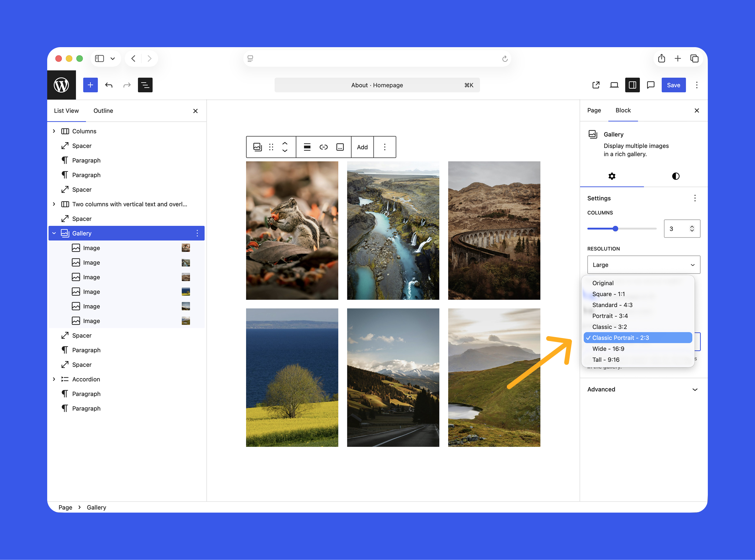The width and height of the screenshot is (755, 560).
Task: Click the Caption icon in the gallery toolbar
Action: [340, 147]
